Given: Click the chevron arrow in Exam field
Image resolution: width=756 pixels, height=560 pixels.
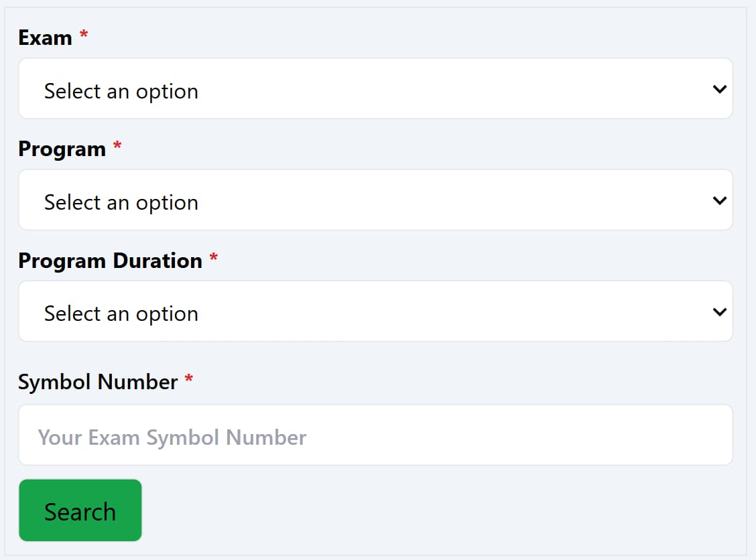Looking at the screenshot, I should coord(720,88).
